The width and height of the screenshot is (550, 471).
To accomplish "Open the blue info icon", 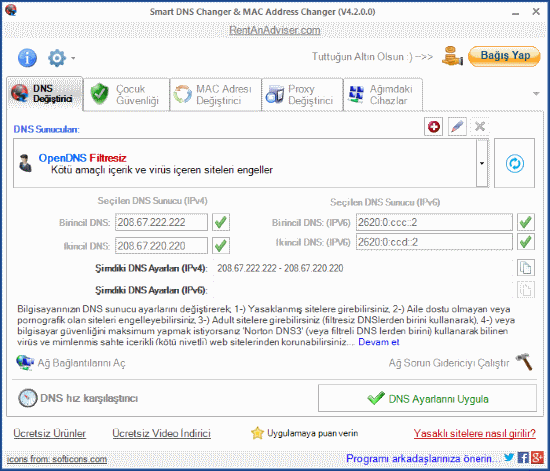I will pos(27,58).
